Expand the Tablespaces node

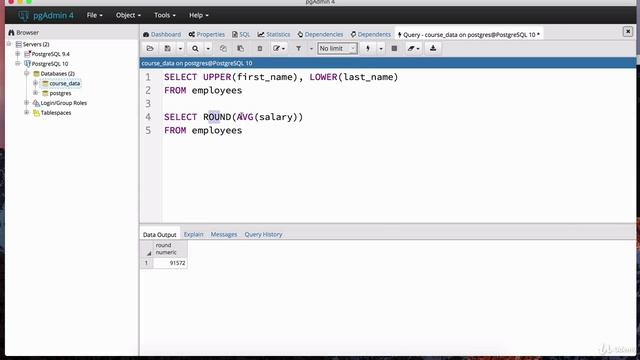coord(27,112)
